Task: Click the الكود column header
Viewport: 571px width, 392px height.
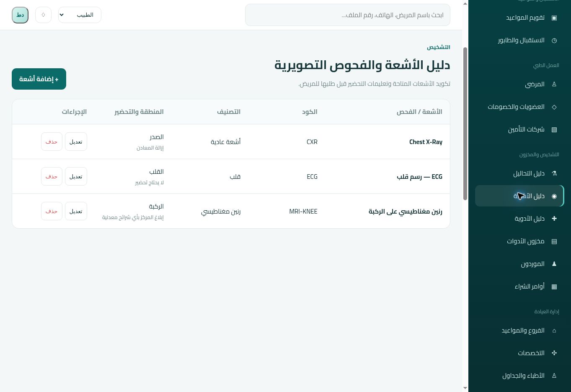Action: click(310, 112)
